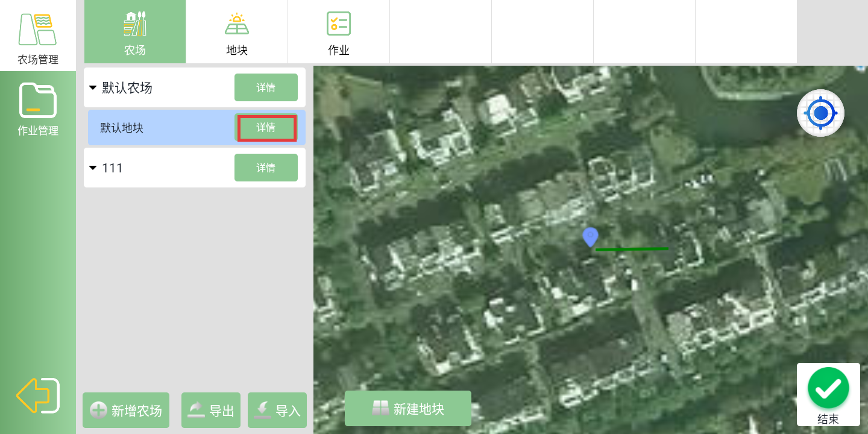Click the 导出 export button
This screenshot has width=868, height=434.
[211, 410]
